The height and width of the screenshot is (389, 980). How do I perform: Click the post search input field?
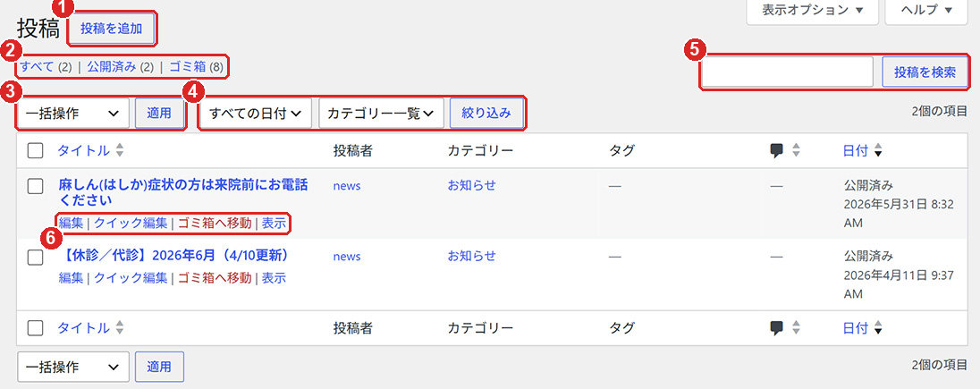pyautogui.click(x=787, y=72)
